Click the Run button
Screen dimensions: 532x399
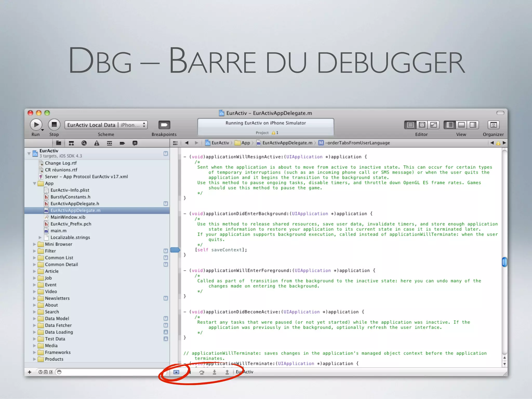click(36, 125)
